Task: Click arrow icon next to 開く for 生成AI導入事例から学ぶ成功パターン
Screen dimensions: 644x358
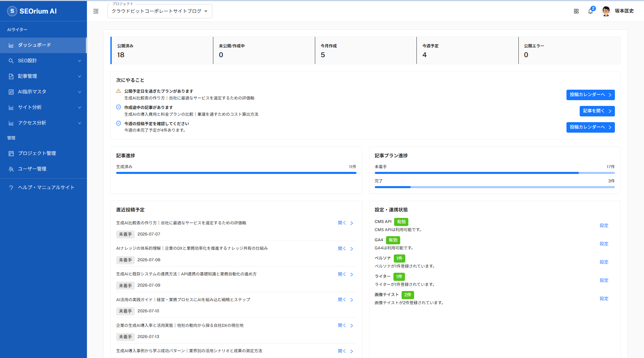Action: click(x=351, y=351)
